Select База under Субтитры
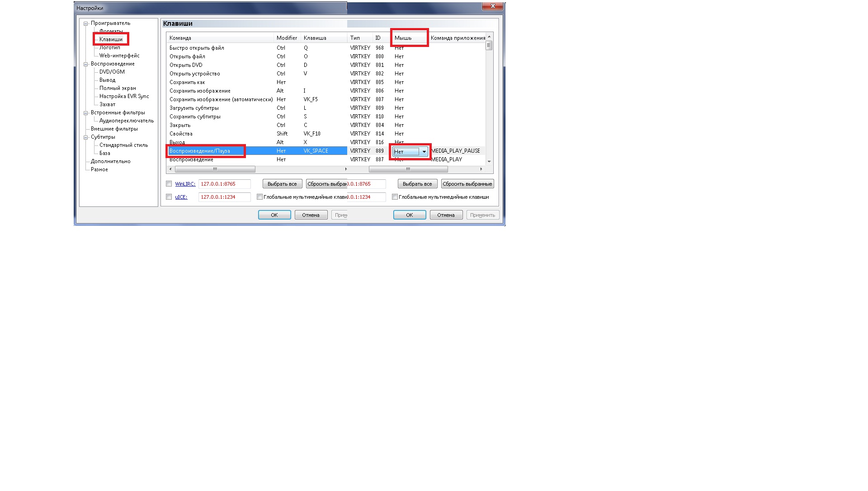This screenshot has width=868, height=491. [x=105, y=153]
